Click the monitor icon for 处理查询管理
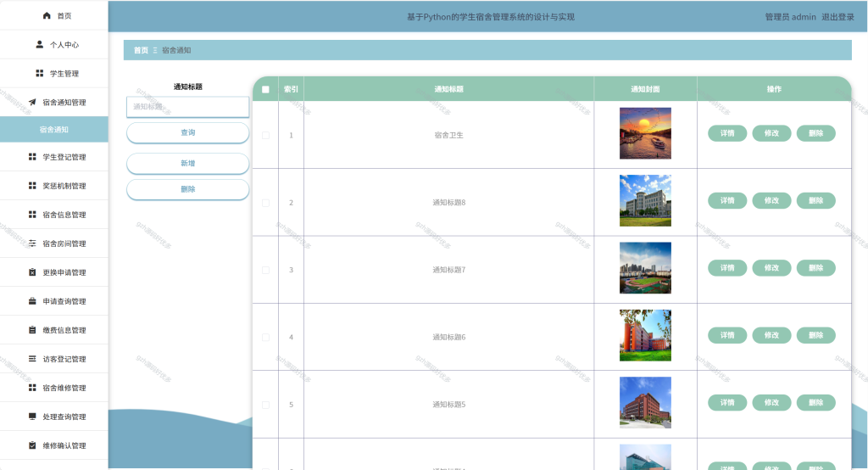Viewport: 868px width, 470px height. point(32,417)
